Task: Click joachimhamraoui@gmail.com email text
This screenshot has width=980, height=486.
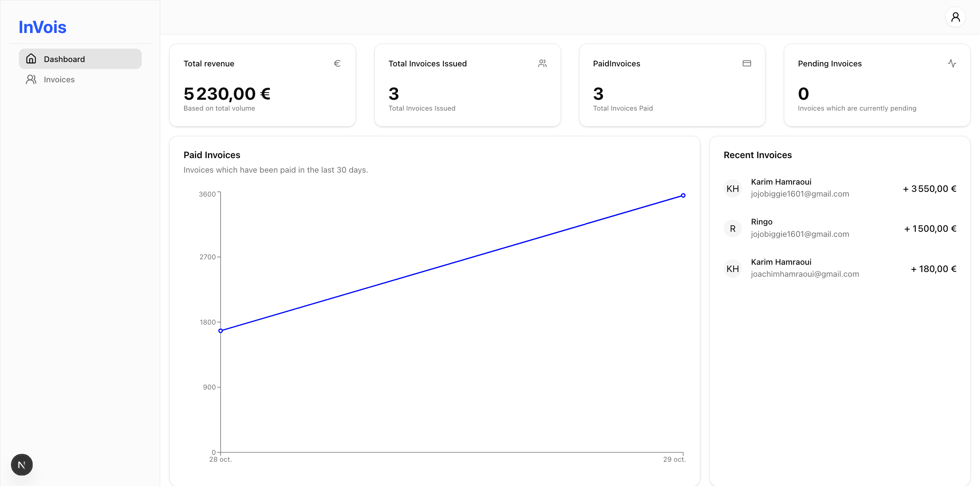Action: pyautogui.click(x=805, y=274)
